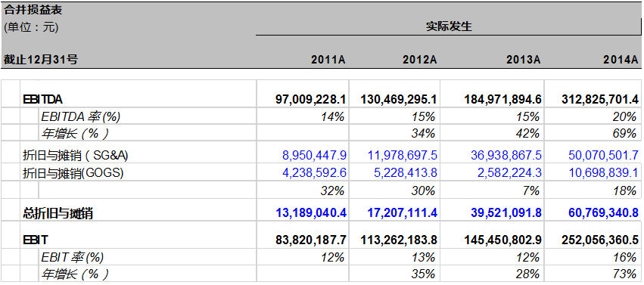644x285 pixels.
Task: Select the 18% ratio cell
Action: click(x=625, y=191)
